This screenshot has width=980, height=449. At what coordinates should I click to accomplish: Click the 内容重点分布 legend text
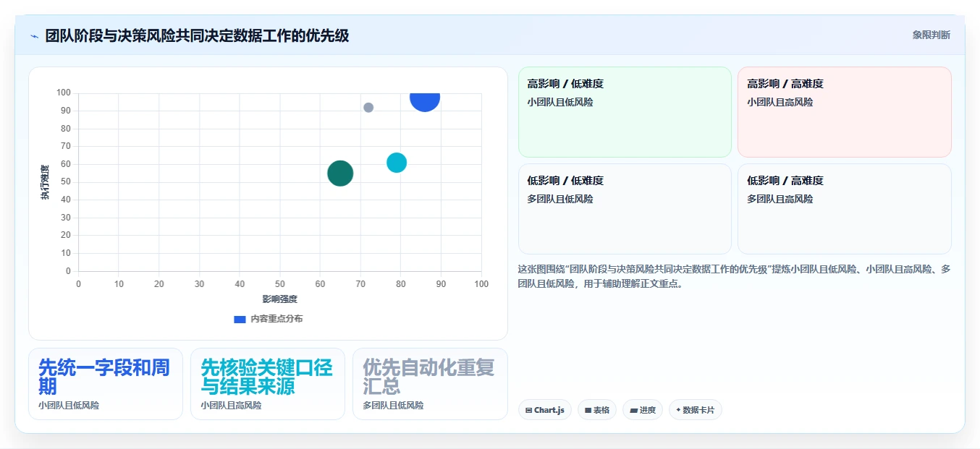(x=276, y=319)
